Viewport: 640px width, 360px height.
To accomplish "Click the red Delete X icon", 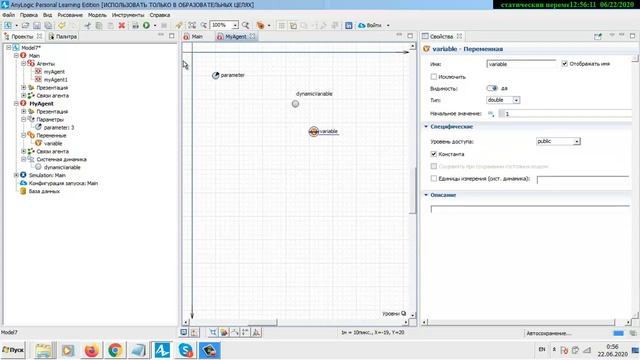I will [122, 25].
